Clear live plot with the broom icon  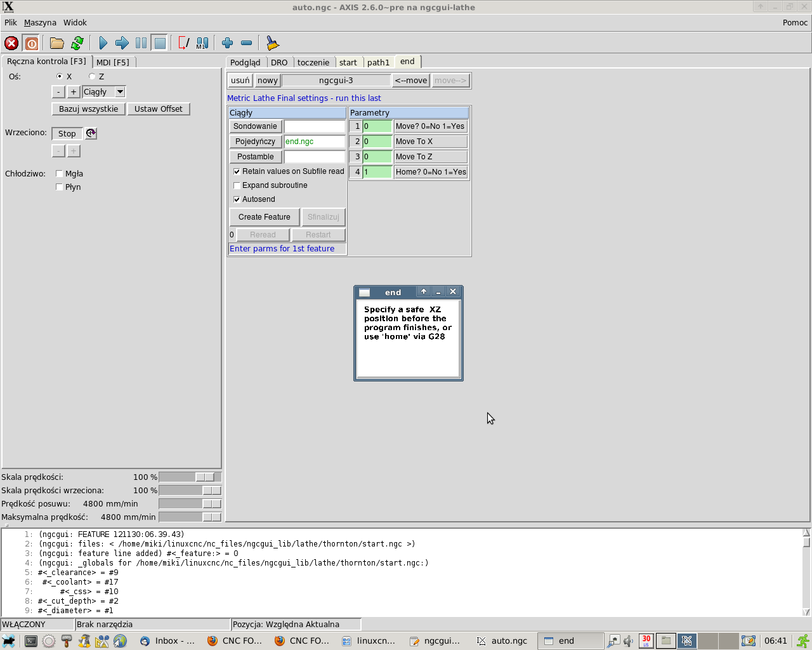(272, 43)
